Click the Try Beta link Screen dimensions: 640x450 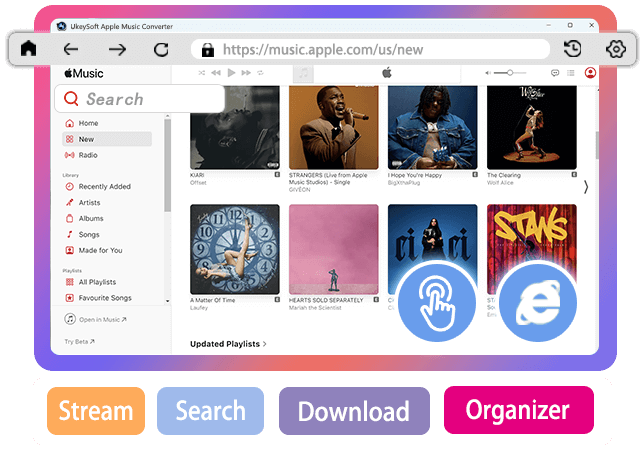79,341
